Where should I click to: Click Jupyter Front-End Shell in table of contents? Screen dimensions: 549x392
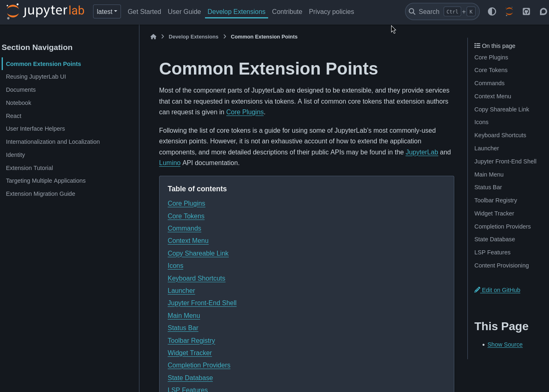pos(202,303)
